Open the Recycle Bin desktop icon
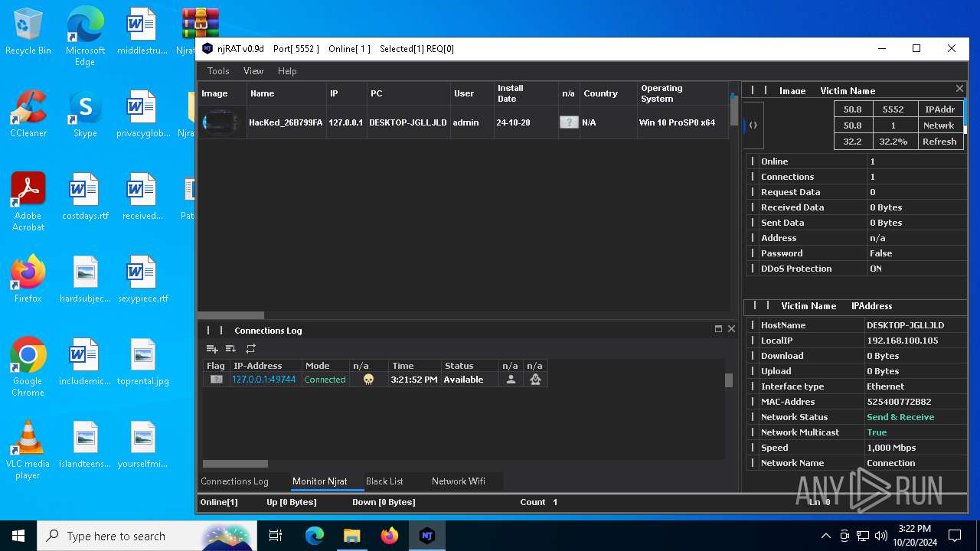 click(x=28, y=32)
